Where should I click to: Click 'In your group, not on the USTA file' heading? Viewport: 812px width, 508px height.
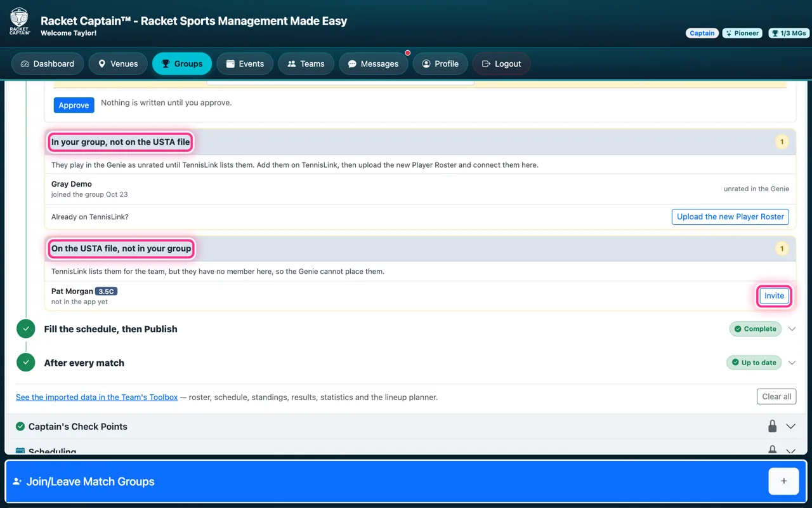[121, 142]
